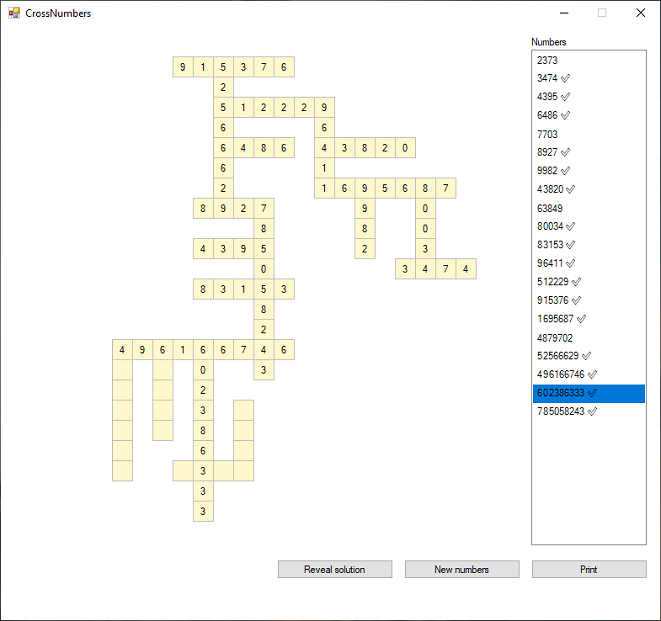Click the top-left grid cell containing 9
This screenshot has width=661, height=621.
[183, 68]
